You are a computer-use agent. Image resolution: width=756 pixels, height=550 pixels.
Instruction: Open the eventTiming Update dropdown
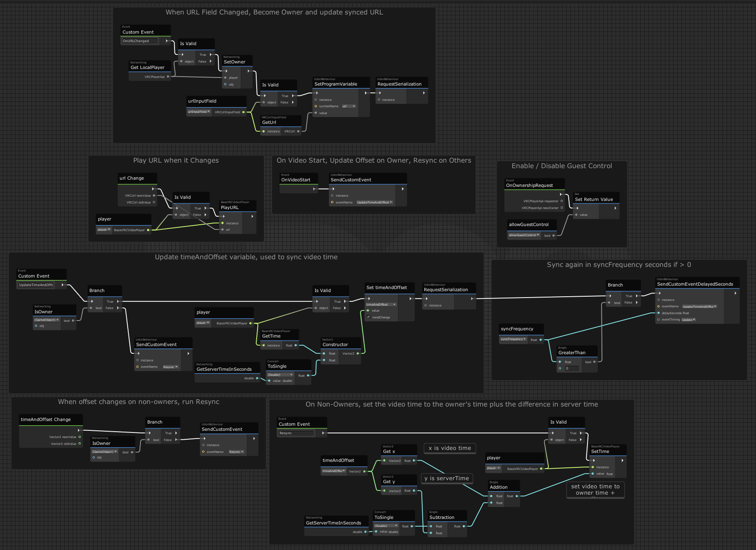pos(688,320)
